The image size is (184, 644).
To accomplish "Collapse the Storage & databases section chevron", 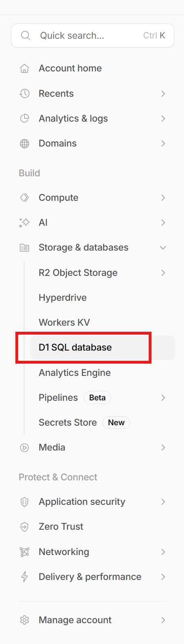I will 163,248.
